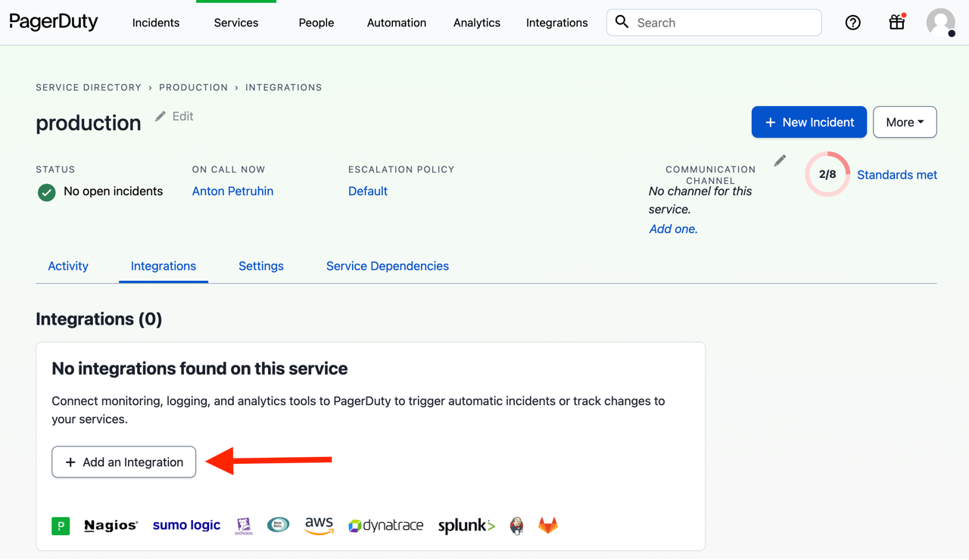Screen dimensions: 969x560
Task: Switch to the Activity tab
Action: coord(68,266)
